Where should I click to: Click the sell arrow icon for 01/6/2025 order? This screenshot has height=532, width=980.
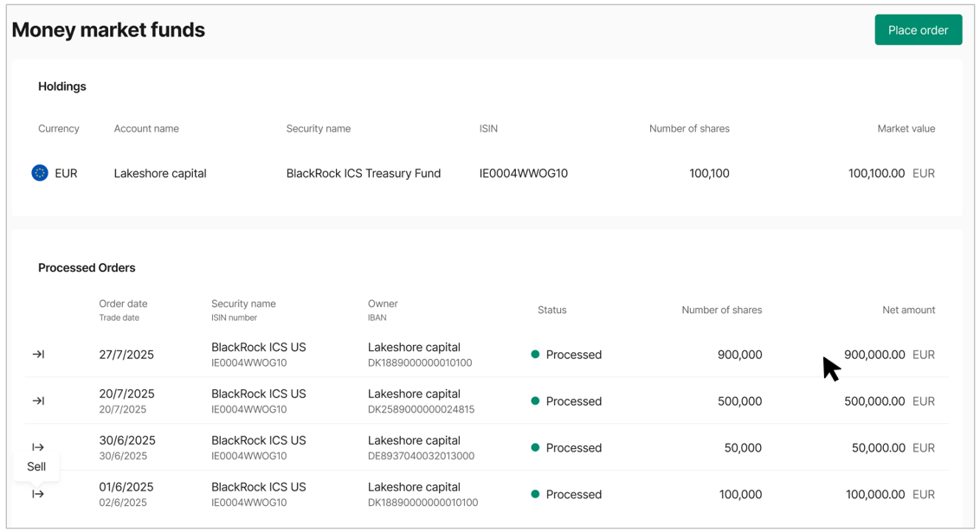coord(38,494)
